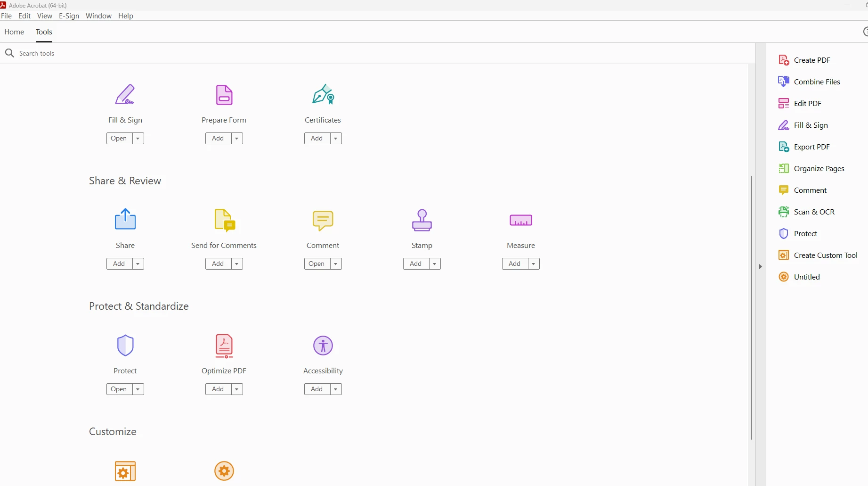The height and width of the screenshot is (486, 868).
Task: Open Edit PDF in the right pane
Action: (x=800, y=103)
